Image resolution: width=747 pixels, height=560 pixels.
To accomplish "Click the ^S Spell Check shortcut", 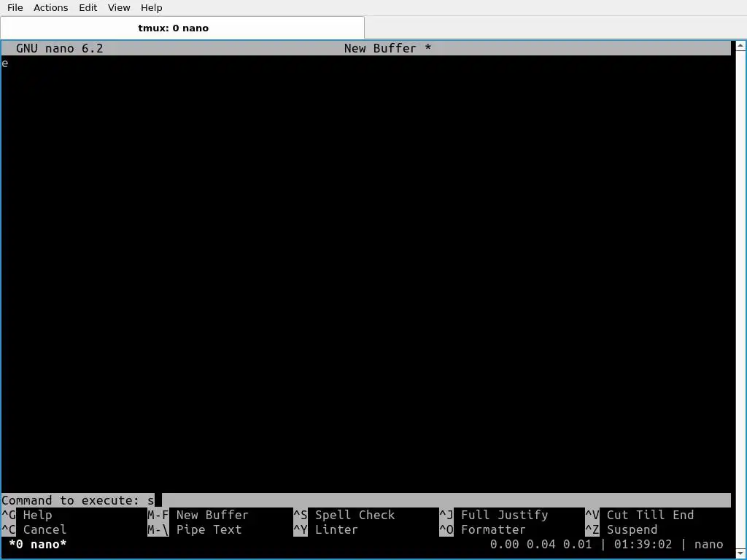I will (344, 516).
